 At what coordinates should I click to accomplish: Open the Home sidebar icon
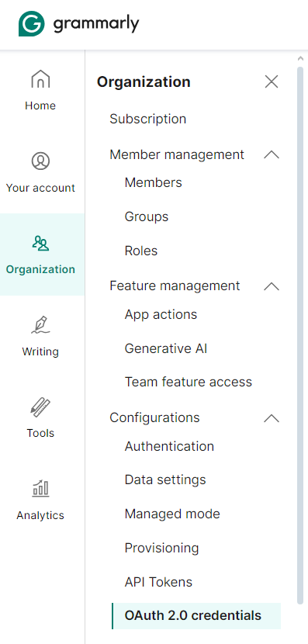click(x=40, y=79)
